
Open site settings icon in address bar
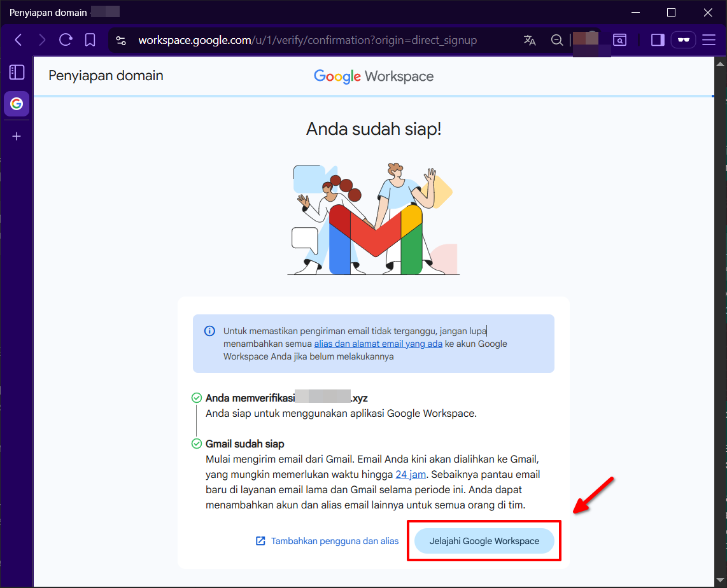click(x=121, y=40)
